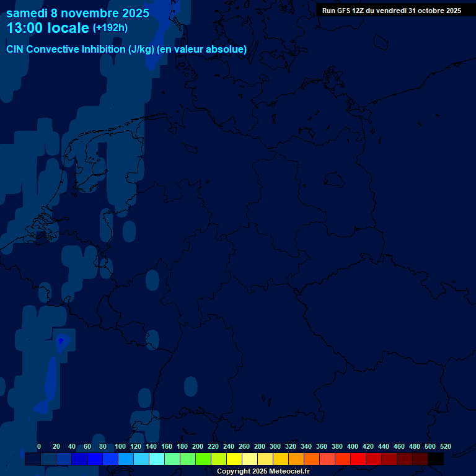Image resolution: width=476 pixels, height=476 pixels.
Task: Select the legend value '200'
Action: 198,446
